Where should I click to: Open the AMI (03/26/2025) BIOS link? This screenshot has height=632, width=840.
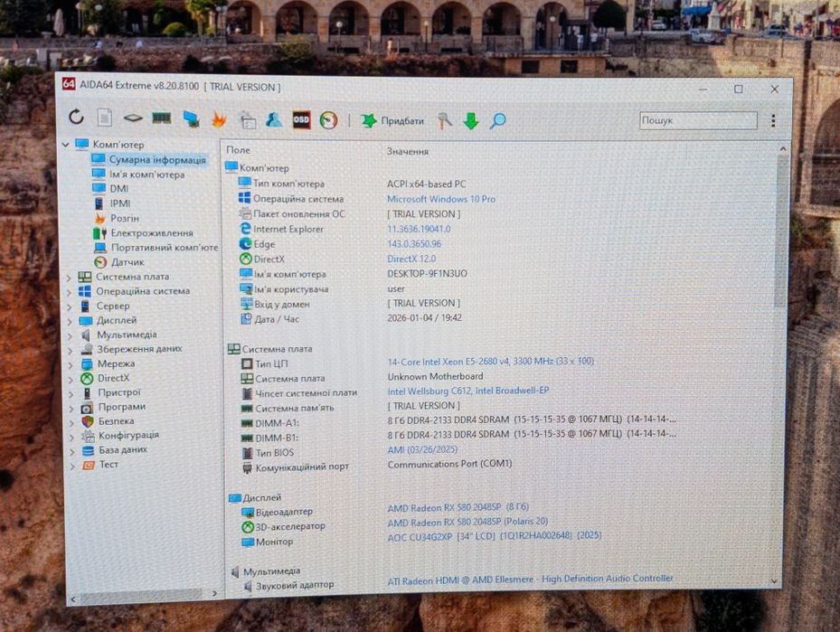[422, 449]
